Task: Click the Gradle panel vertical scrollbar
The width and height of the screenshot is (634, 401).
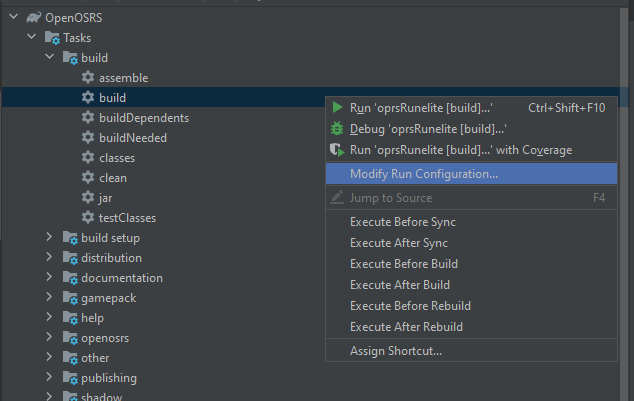Action: click(624, 204)
